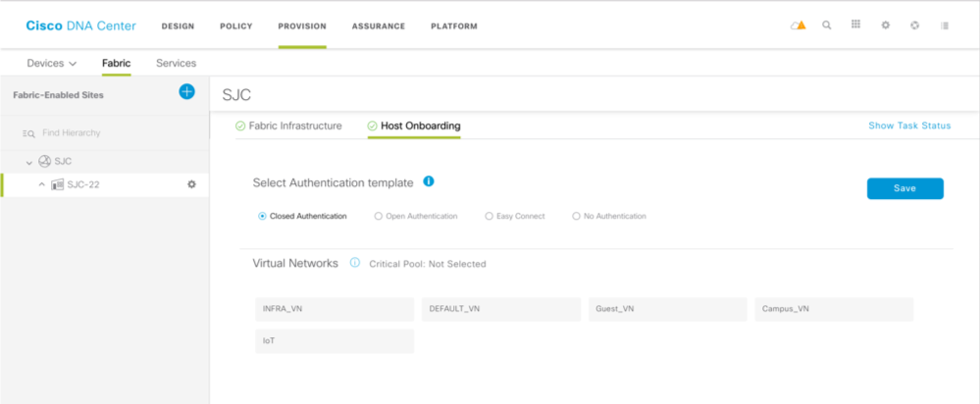Open SJC-22 gear settings icon
Image resolution: width=980 pixels, height=404 pixels.
192,184
